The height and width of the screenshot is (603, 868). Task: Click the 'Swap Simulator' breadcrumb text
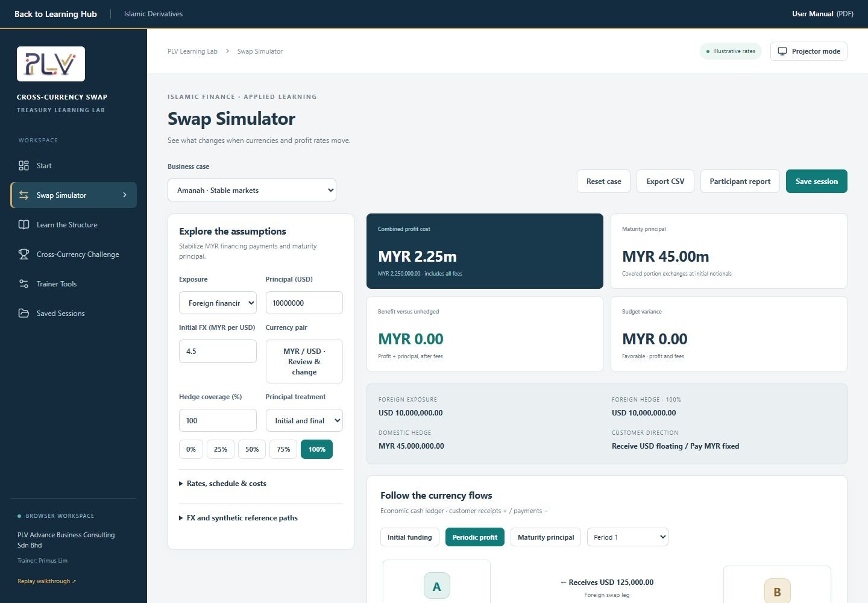click(260, 51)
